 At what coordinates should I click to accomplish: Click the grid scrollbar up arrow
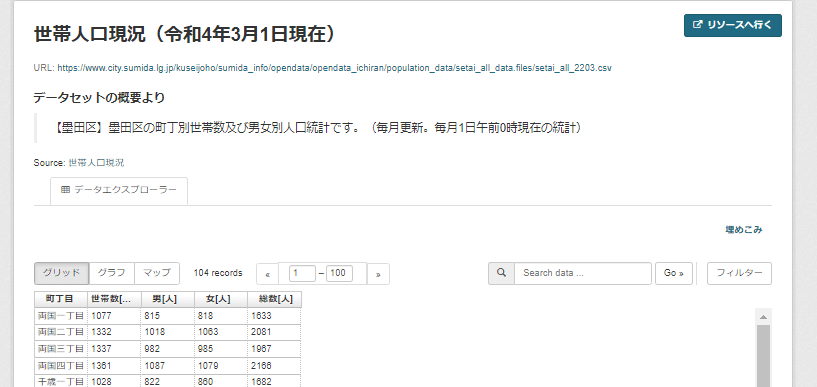(763, 317)
